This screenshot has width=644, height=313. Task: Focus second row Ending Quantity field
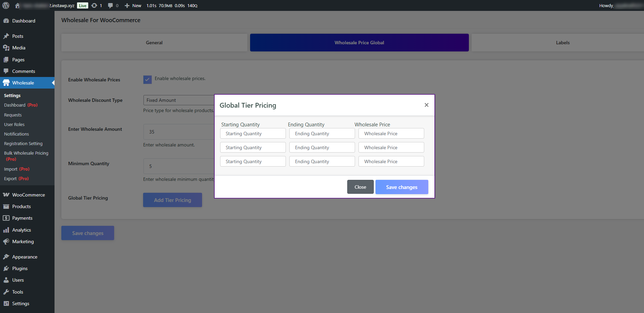pyautogui.click(x=322, y=147)
